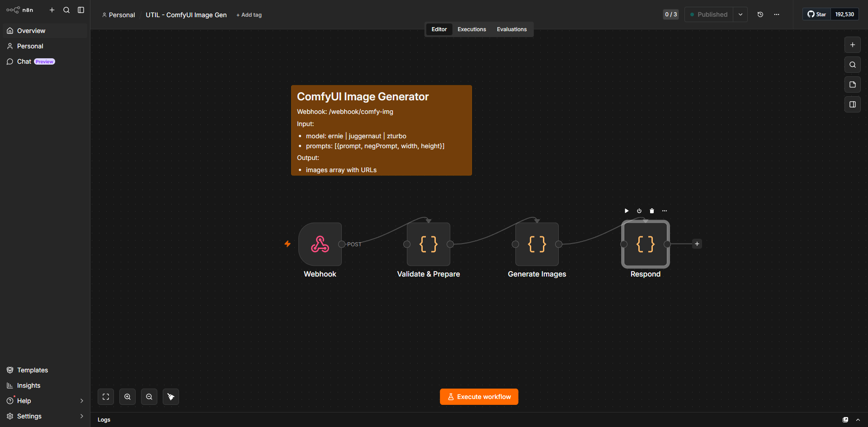Expand logs panel with chevron
The image size is (868, 427).
coord(858,420)
